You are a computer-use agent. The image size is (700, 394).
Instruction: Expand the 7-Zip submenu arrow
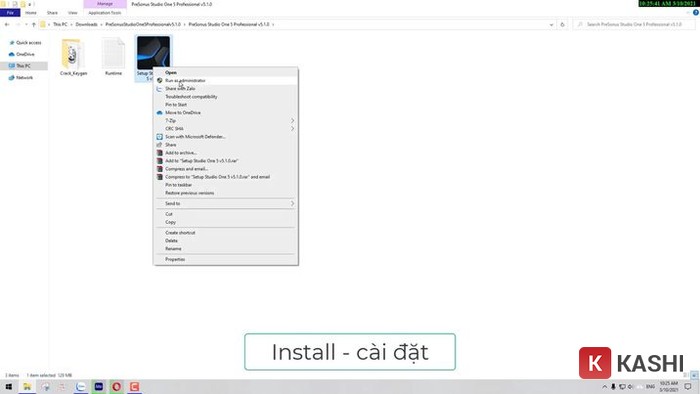coord(292,120)
